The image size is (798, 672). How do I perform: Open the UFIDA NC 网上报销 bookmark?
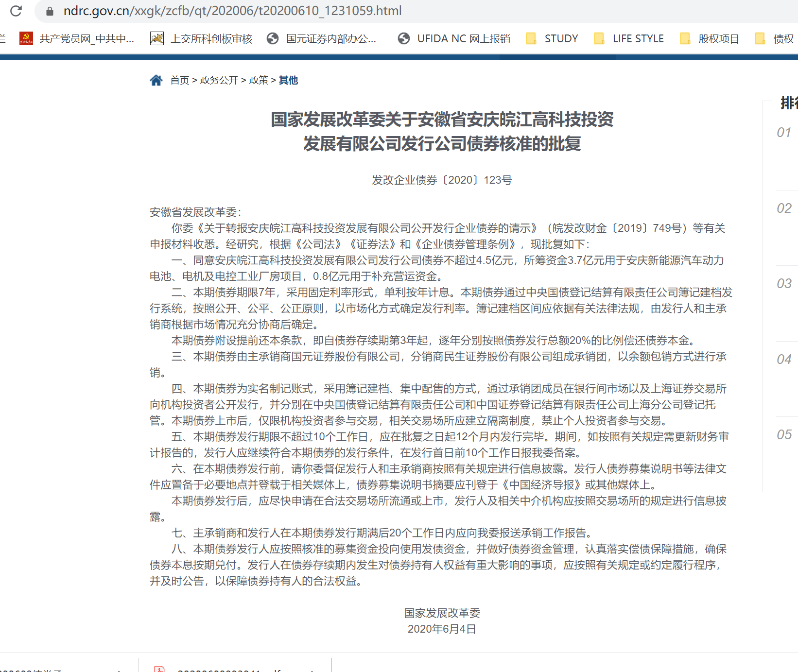click(x=454, y=38)
